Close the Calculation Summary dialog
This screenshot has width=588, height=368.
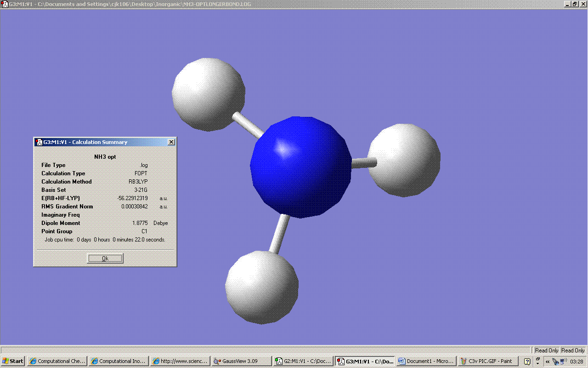pyautogui.click(x=171, y=142)
